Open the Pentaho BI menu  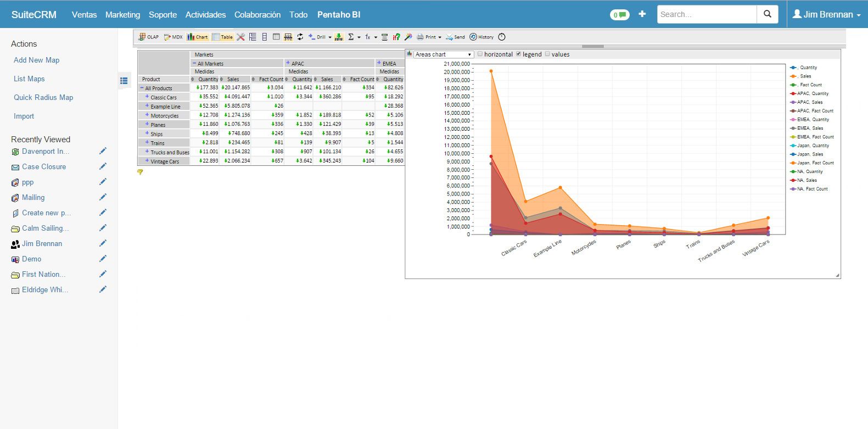pos(339,14)
